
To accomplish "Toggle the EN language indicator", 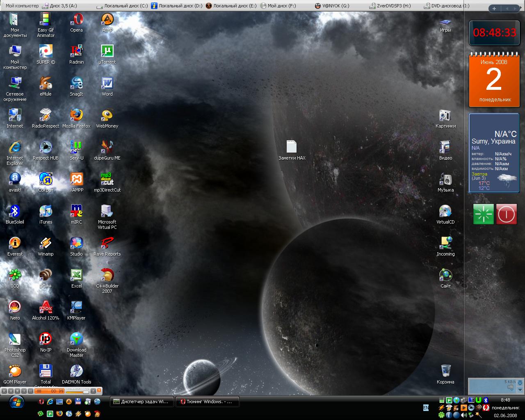I will (x=426, y=407).
